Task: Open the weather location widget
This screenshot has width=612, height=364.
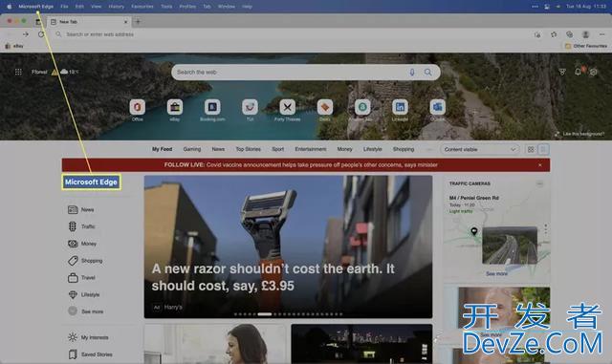Action: (55, 72)
